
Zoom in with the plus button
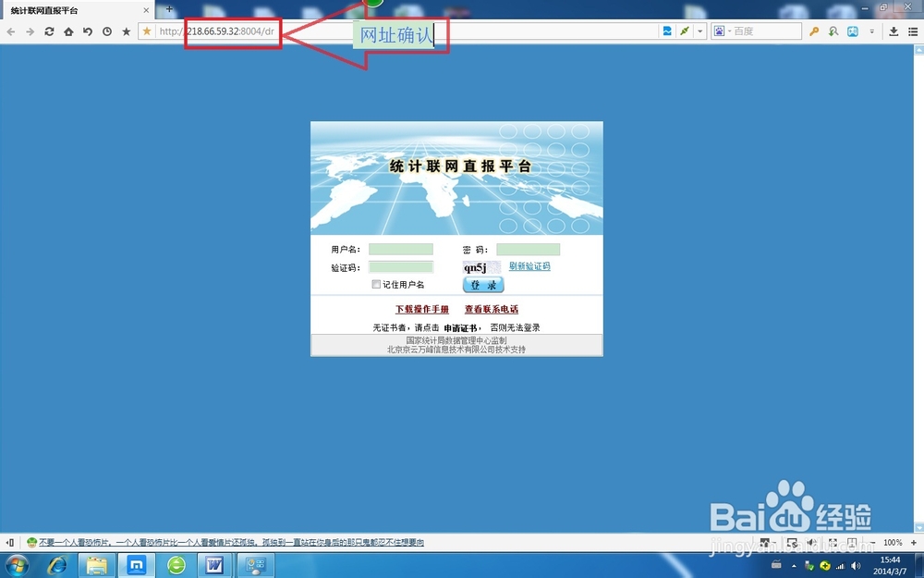(914, 542)
